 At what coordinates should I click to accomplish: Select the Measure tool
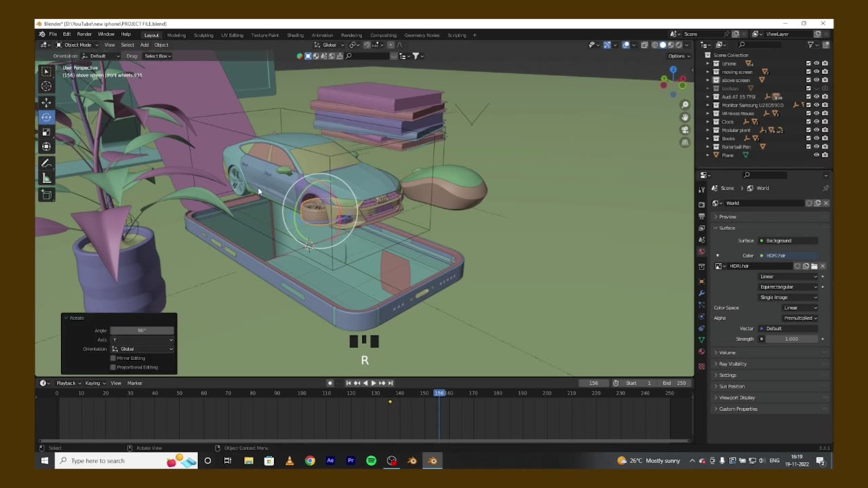[x=46, y=178]
